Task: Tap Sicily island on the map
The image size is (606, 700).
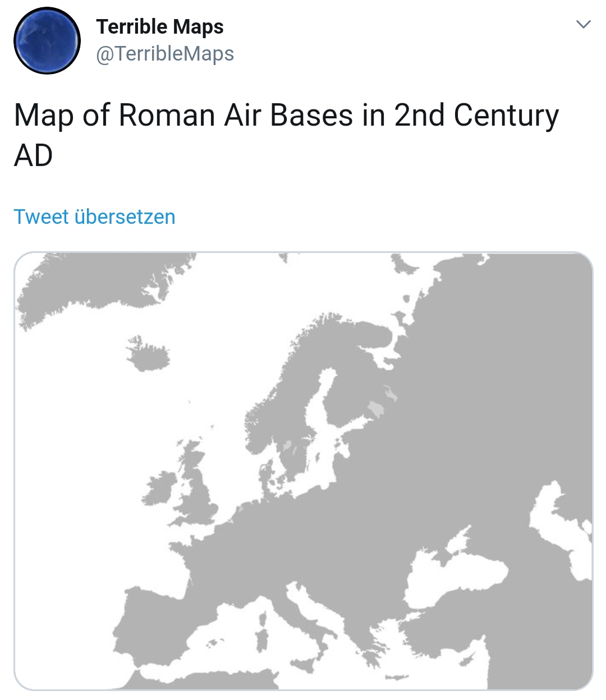Action: point(303,666)
